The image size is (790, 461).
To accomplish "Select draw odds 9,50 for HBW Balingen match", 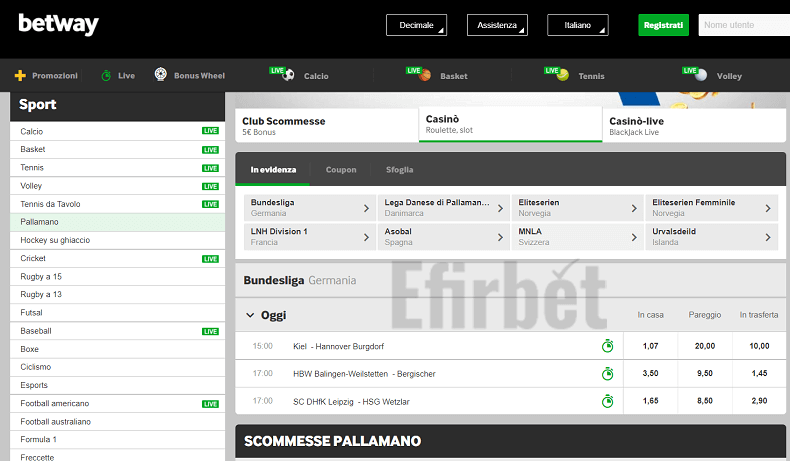I will (705, 373).
